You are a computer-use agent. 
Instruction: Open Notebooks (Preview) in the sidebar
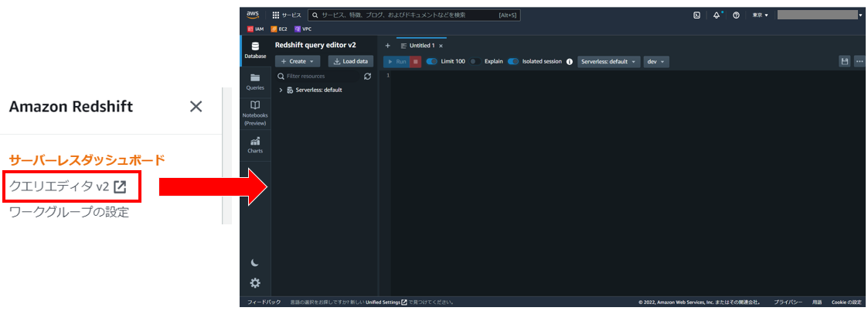point(255,114)
